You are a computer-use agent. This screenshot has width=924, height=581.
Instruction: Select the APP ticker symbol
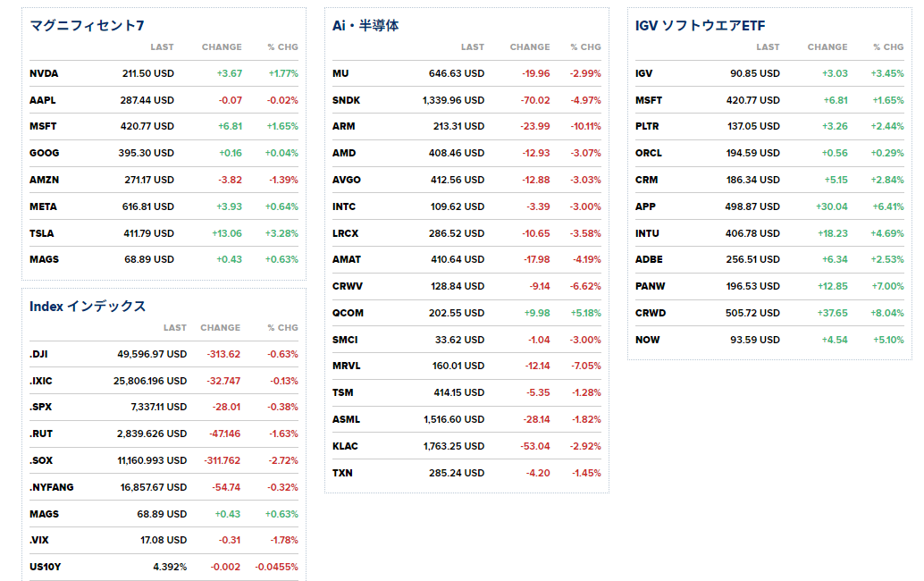click(645, 206)
